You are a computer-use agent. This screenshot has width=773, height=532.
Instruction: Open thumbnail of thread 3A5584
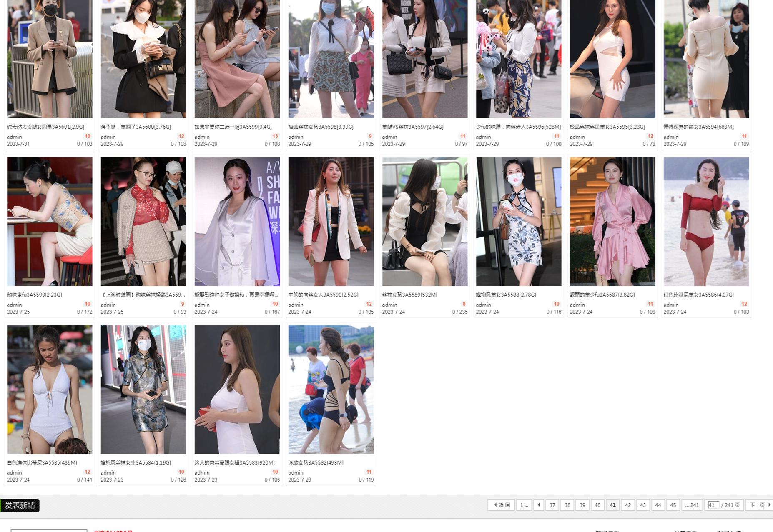click(143, 390)
